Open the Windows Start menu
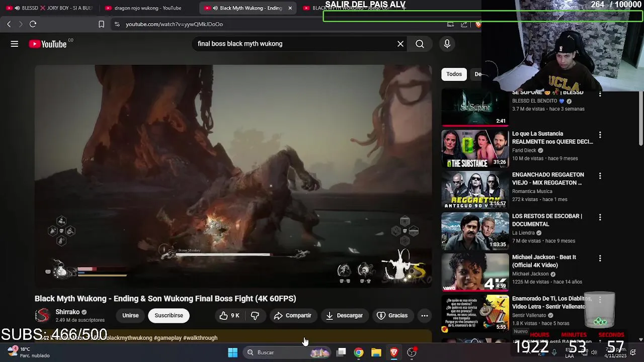Image resolution: width=644 pixels, height=362 pixels. [232, 352]
